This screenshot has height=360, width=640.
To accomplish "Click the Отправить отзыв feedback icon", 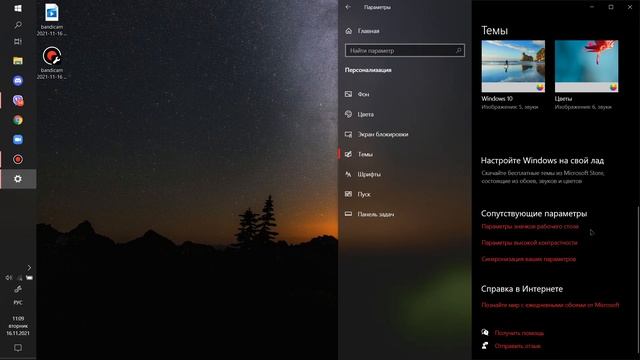I will pos(485,346).
